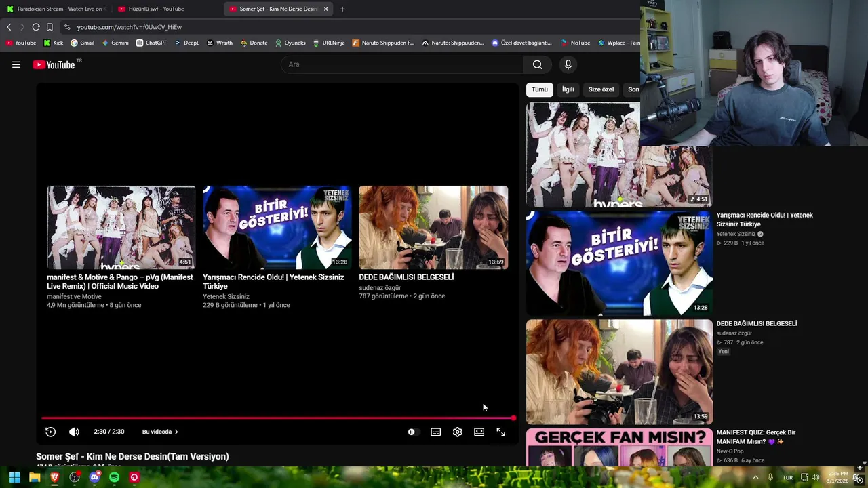Open the 'Naruto Shippuden F...' bookmark
The height and width of the screenshot is (488, 868).
pyautogui.click(x=383, y=43)
